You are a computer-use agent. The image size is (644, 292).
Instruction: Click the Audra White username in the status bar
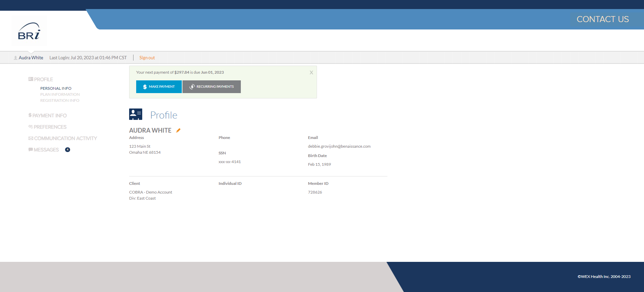[x=31, y=58]
